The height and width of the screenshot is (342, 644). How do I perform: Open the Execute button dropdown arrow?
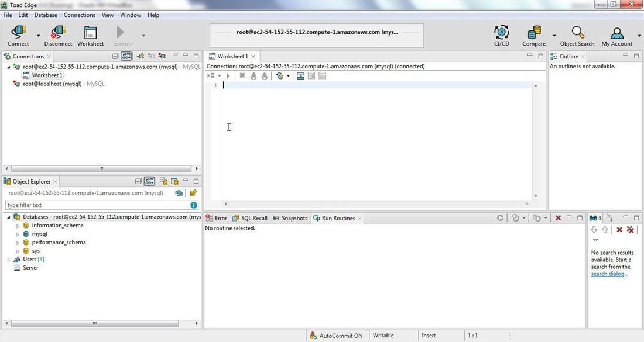(143, 36)
